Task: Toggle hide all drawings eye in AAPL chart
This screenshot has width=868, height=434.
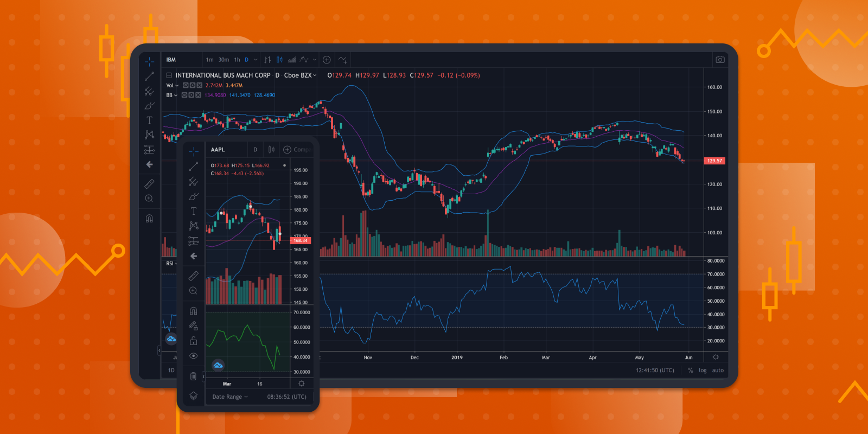Action: pyautogui.click(x=194, y=356)
